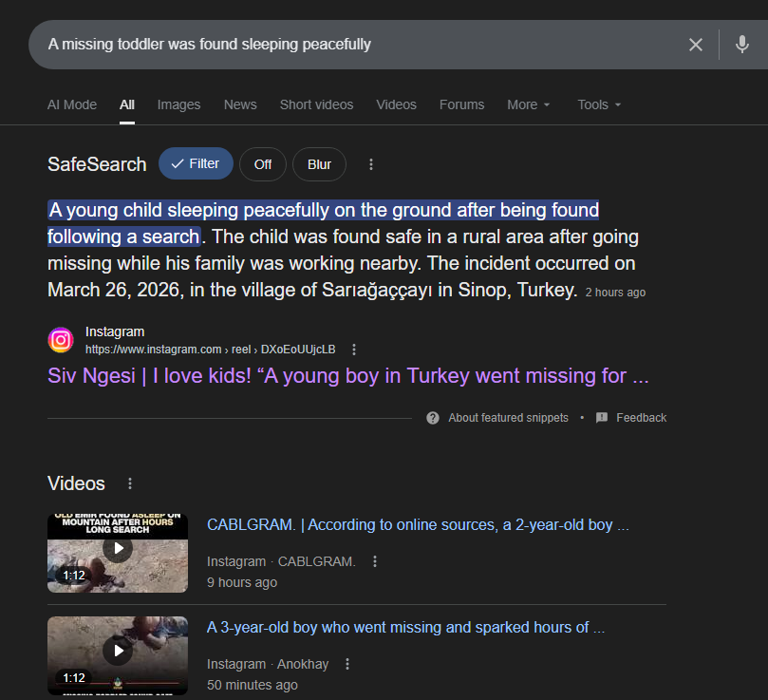
Task: Switch to the AI Mode tab
Action: coord(72,104)
